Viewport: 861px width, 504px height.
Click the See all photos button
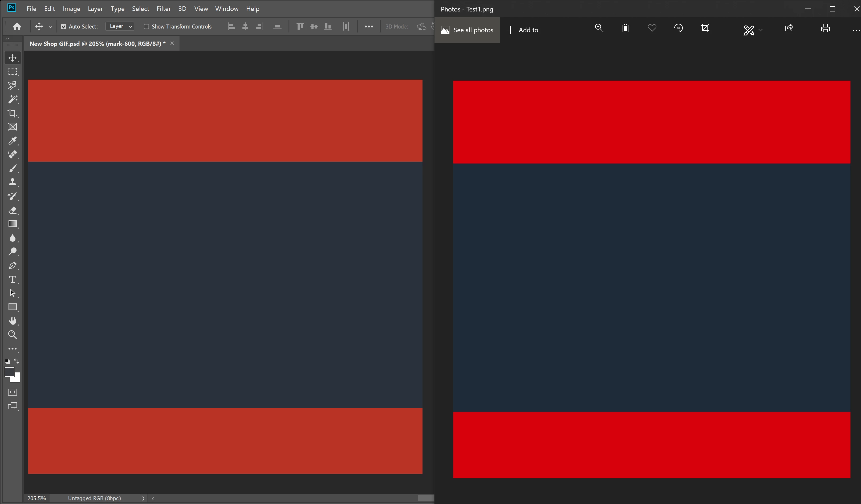tap(467, 30)
